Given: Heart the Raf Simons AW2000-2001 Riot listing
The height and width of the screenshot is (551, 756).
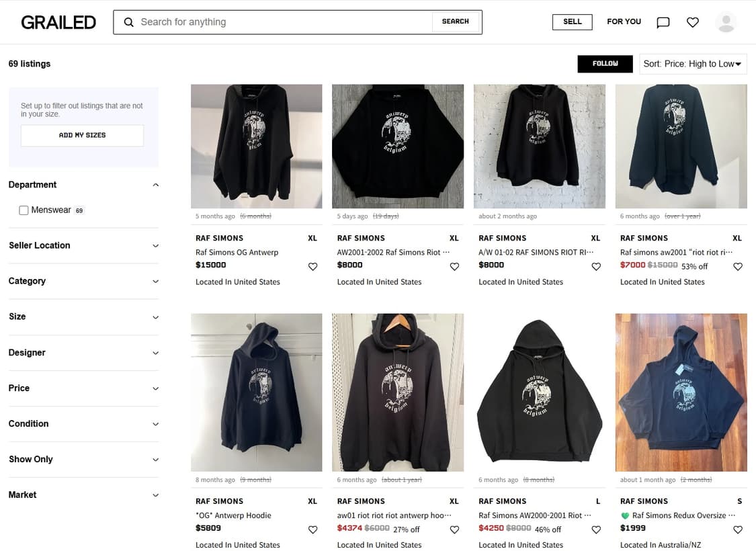Looking at the screenshot, I should pyautogui.click(x=595, y=529).
